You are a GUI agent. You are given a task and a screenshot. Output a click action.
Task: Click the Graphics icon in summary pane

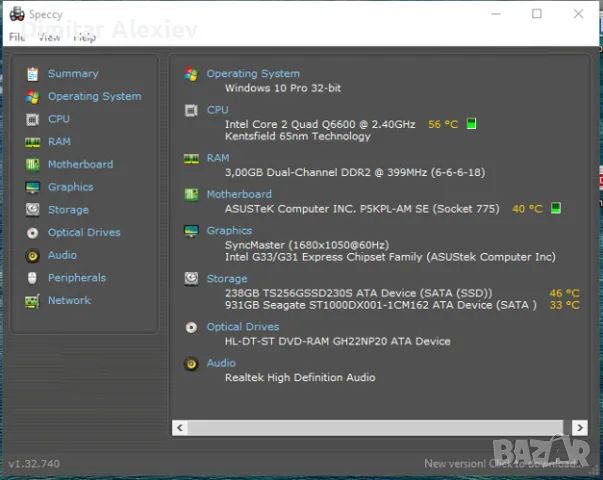(191, 231)
